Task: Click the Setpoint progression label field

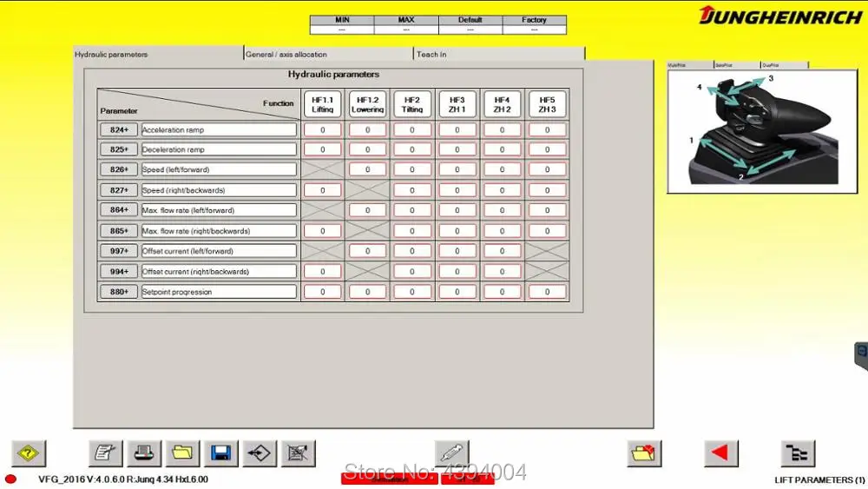Action: [220, 292]
